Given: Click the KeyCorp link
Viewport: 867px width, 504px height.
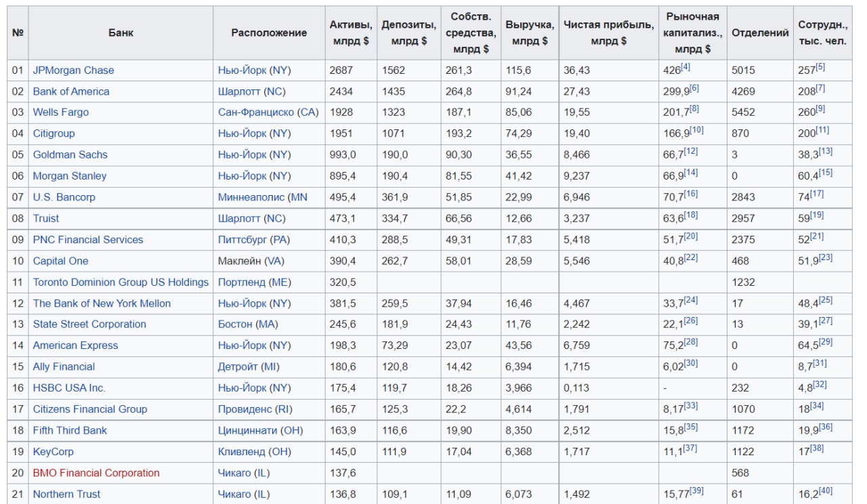Looking at the screenshot, I should [x=54, y=452].
